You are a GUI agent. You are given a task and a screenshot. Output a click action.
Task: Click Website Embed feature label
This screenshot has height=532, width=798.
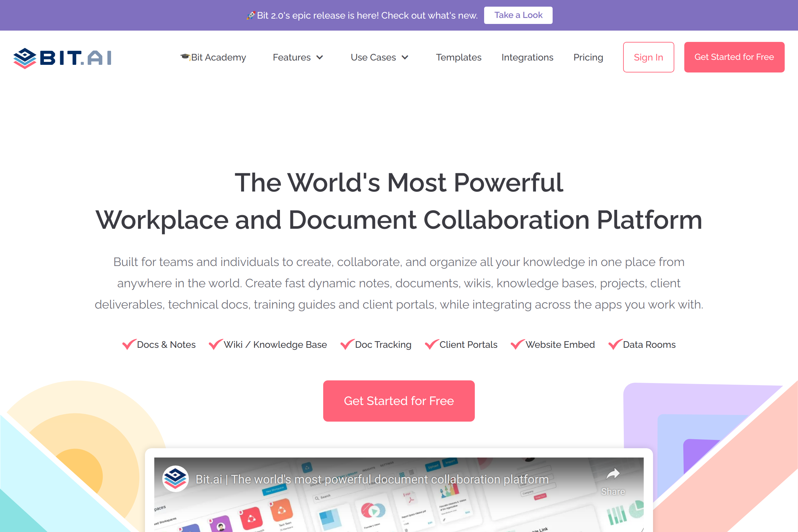560,345
